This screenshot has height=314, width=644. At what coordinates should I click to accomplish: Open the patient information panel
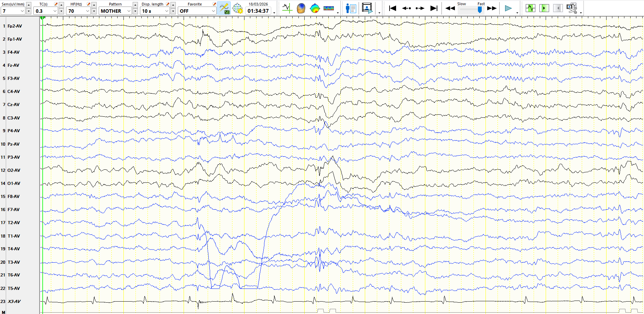351,8
